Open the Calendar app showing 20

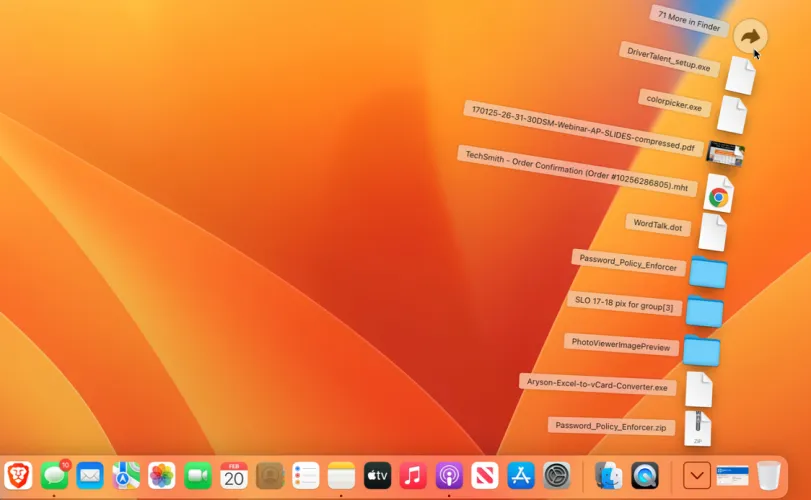click(x=234, y=475)
